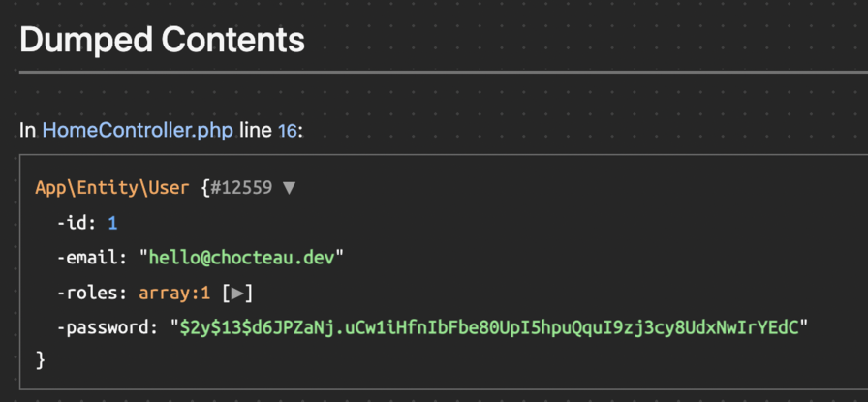Click the App\Entity\User class name
868x402 pixels.
coord(111,188)
